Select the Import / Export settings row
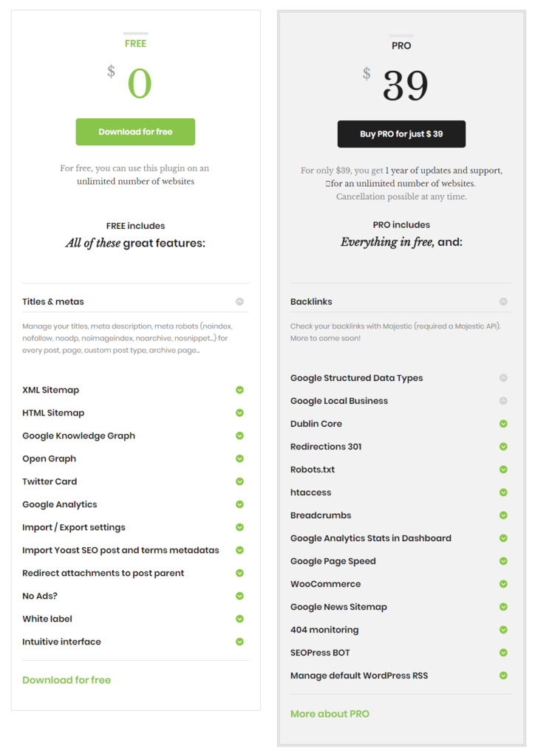 pyautogui.click(x=135, y=527)
